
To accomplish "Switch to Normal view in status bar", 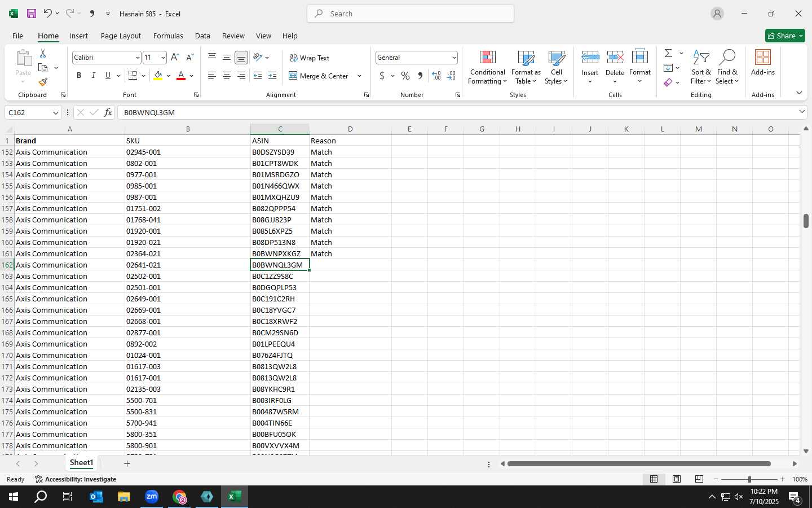I will (654, 479).
